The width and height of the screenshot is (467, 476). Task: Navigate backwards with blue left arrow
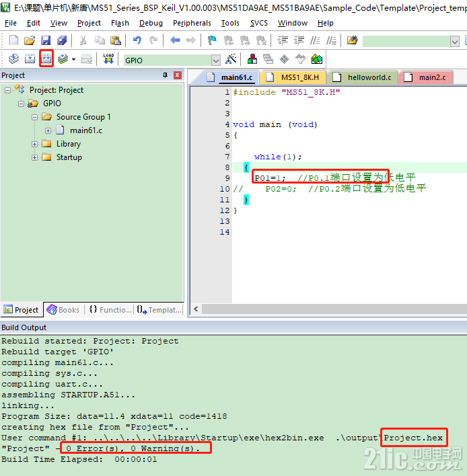pyautogui.click(x=175, y=40)
